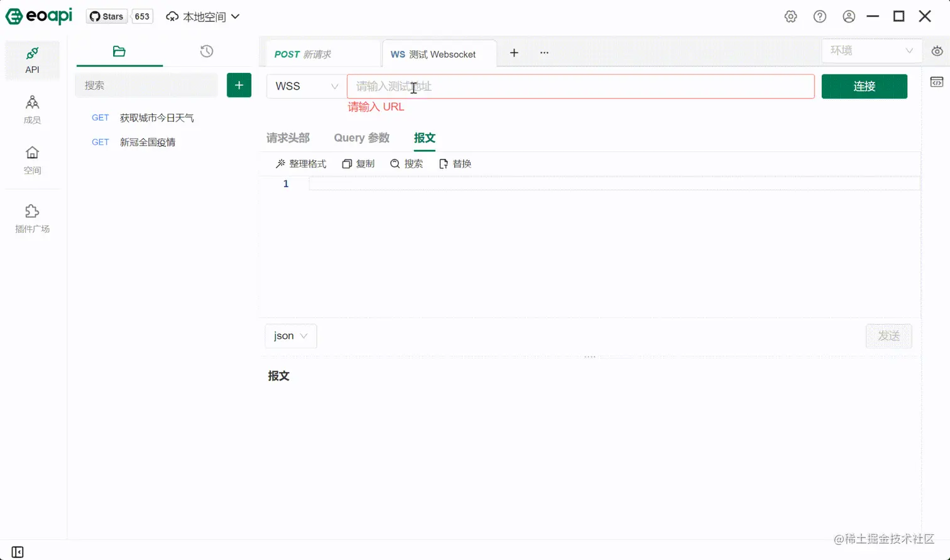Screen dimensions: 950x560
Task: Focus the 请输入测试地址 URL field
Action: (x=581, y=86)
